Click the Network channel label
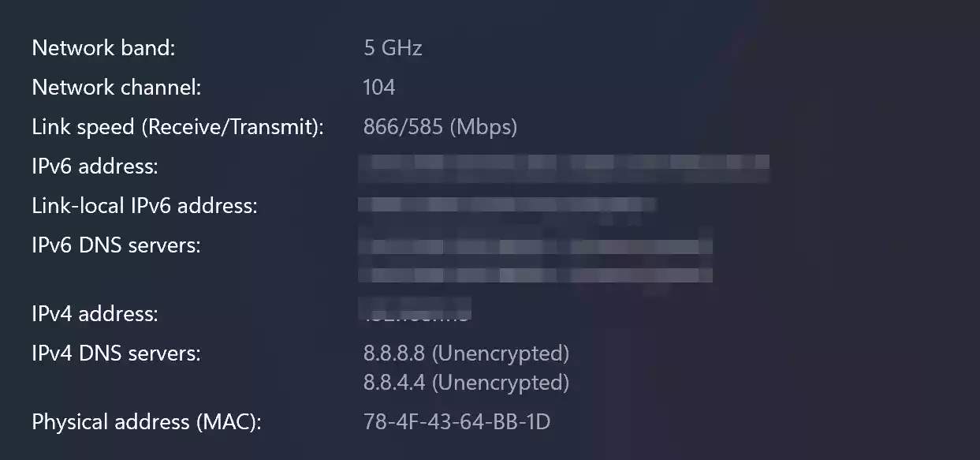This screenshot has width=980, height=460. pos(115,88)
